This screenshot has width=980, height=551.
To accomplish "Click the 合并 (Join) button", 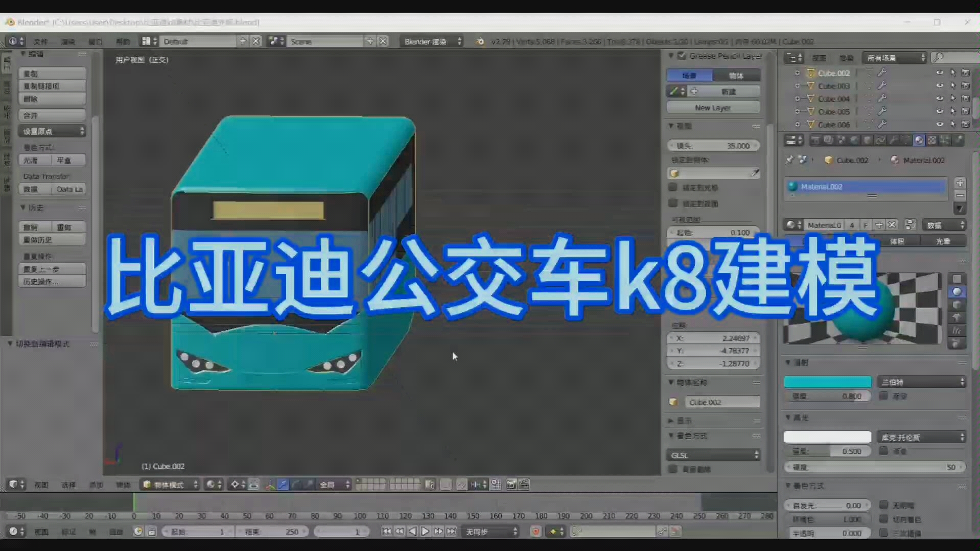I will [52, 115].
